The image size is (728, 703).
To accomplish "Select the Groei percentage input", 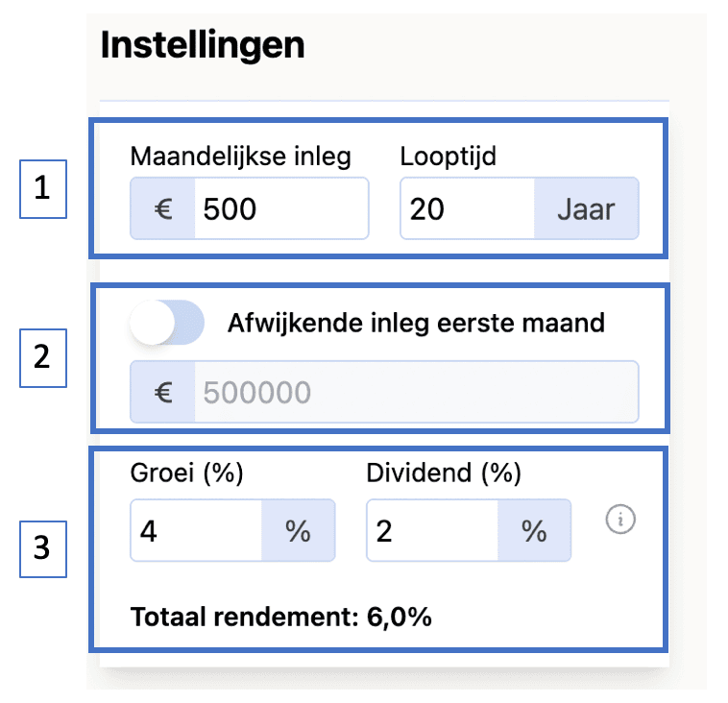I will pyautogui.click(x=197, y=530).
